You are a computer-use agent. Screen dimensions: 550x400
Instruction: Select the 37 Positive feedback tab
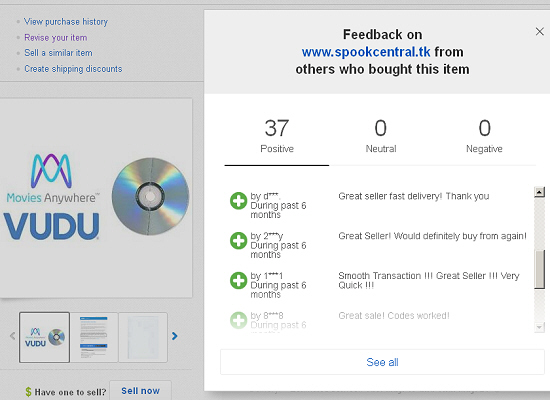pyautogui.click(x=277, y=136)
